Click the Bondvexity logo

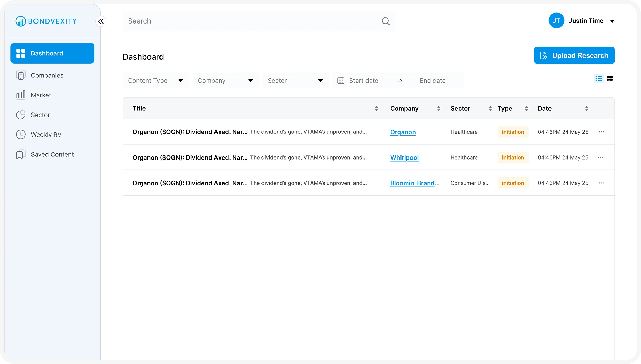tap(46, 21)
